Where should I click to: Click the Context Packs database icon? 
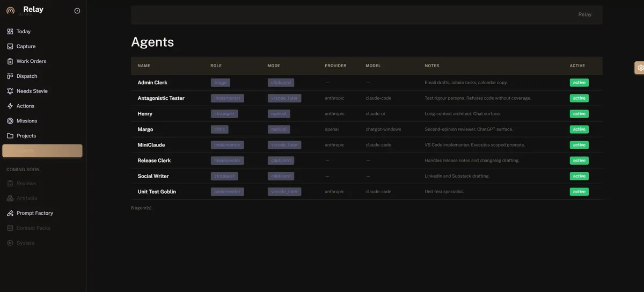point(10,228)
